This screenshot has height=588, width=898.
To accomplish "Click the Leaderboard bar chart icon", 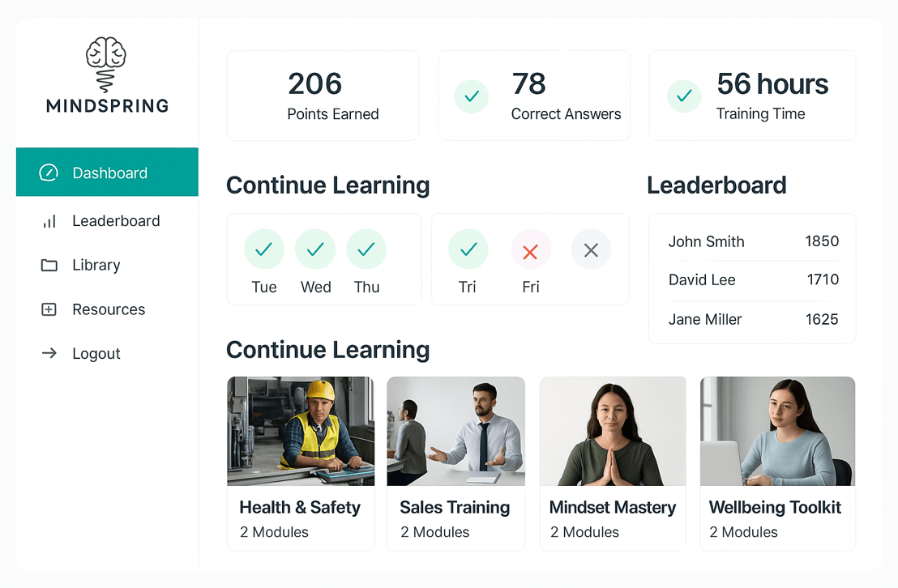I will (x=49, y=221).
